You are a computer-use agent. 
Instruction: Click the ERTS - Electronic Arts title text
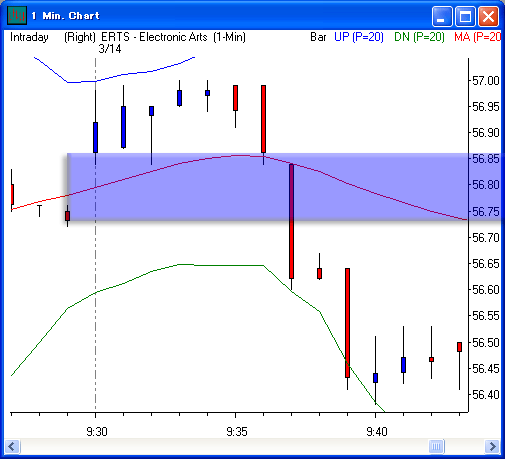click(x=154, y=37)
